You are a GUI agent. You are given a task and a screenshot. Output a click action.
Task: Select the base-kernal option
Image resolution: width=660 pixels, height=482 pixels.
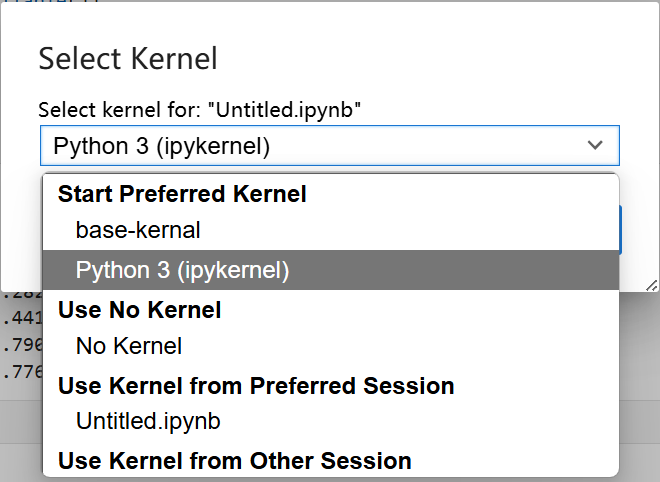click(x=138, y=230)
